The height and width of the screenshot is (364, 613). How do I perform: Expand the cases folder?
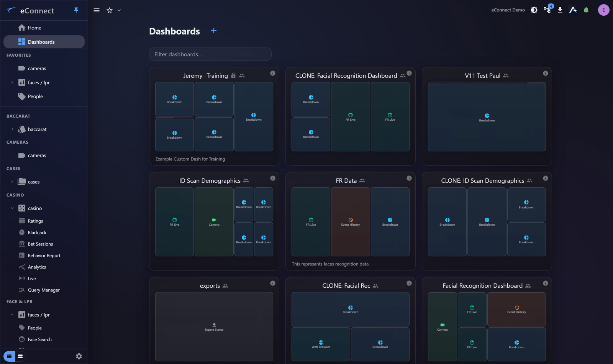[x=12, y=182]
